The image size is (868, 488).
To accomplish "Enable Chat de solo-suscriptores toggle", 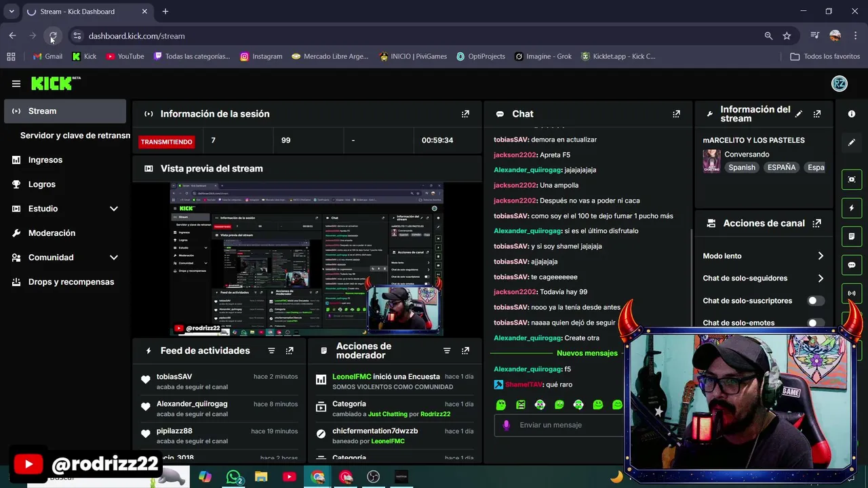I will click(x=816, y=300).
